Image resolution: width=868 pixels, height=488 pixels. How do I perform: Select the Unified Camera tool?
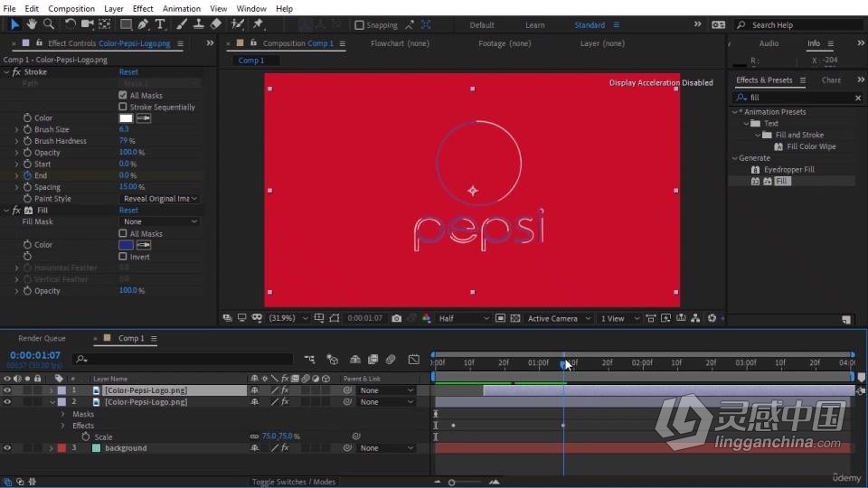tap(87, 24)
